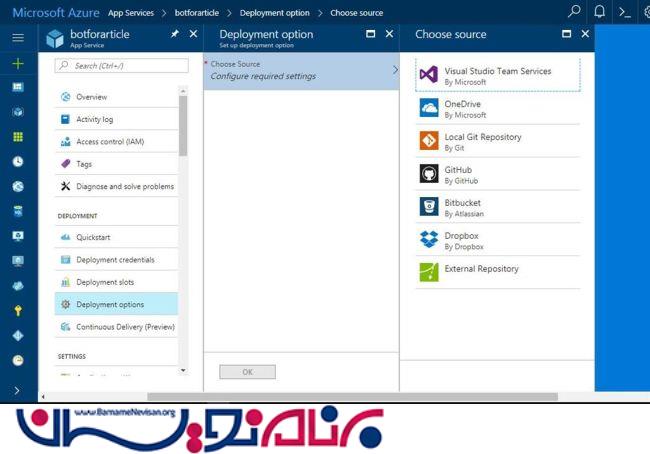Open Activity log

tap(116, 119)
